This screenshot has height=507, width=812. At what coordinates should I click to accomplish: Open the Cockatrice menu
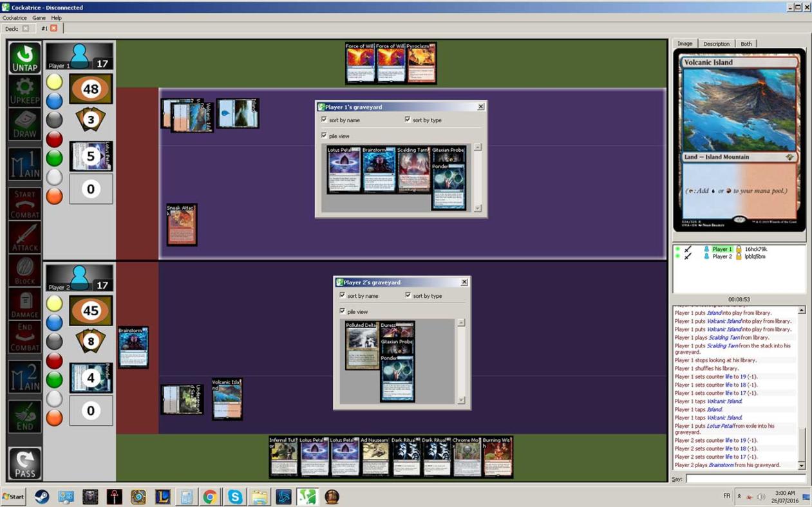click(x=14, y=18)
